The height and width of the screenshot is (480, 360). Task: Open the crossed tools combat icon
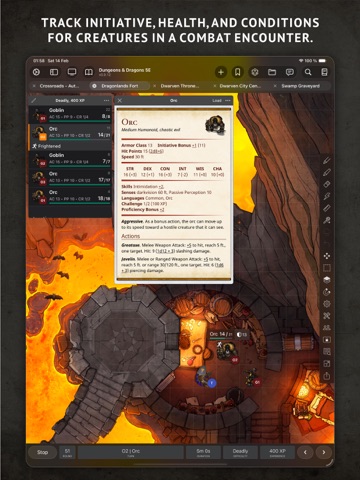pos(327,316)
